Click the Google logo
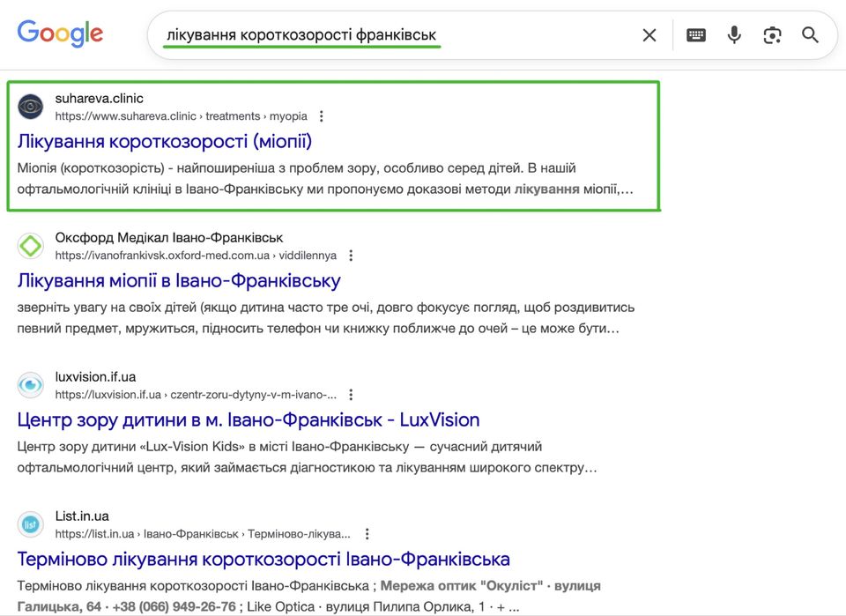This screenshot has height=616, width=846. [60, 34]
